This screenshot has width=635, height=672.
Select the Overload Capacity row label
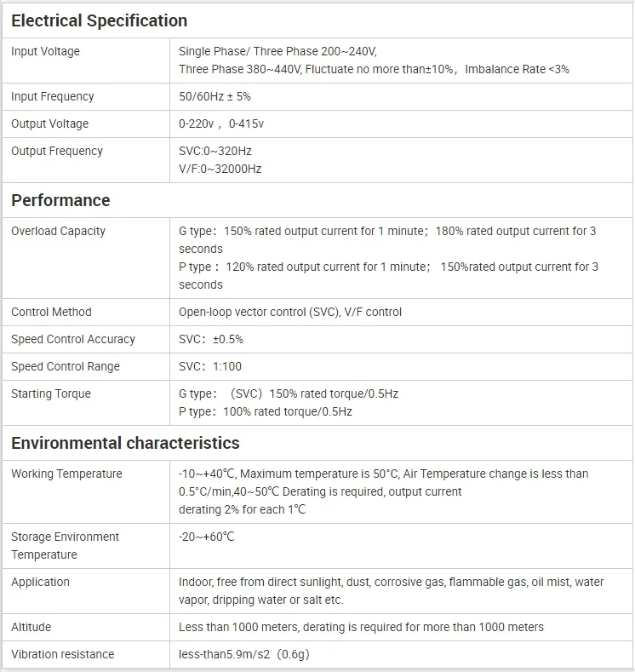click(x=58, y=231)
